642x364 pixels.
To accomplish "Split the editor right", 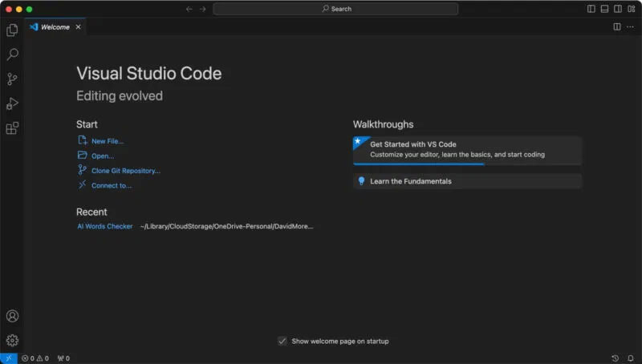I will tap(617, 27).
